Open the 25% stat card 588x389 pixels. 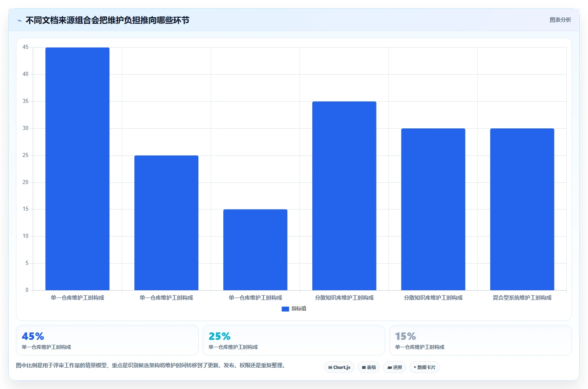pyautogui.click(x=294, y=340)
